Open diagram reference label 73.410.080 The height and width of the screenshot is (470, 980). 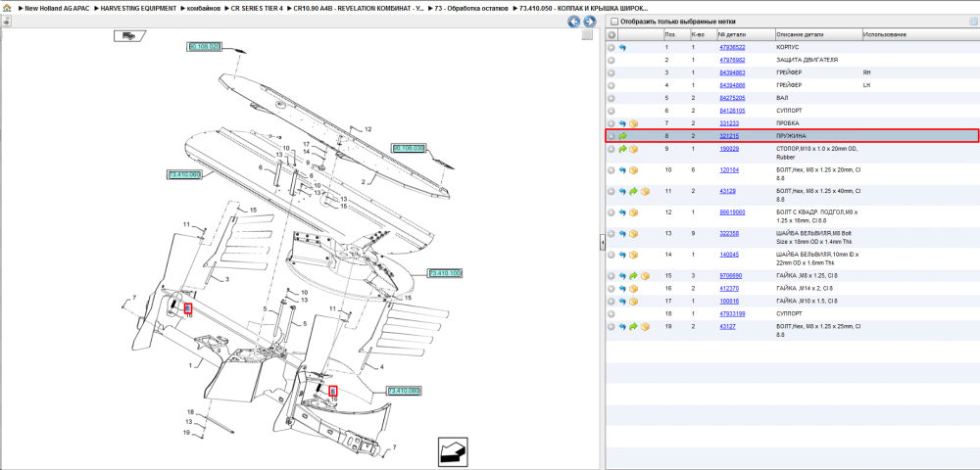(x=404, y=391)
